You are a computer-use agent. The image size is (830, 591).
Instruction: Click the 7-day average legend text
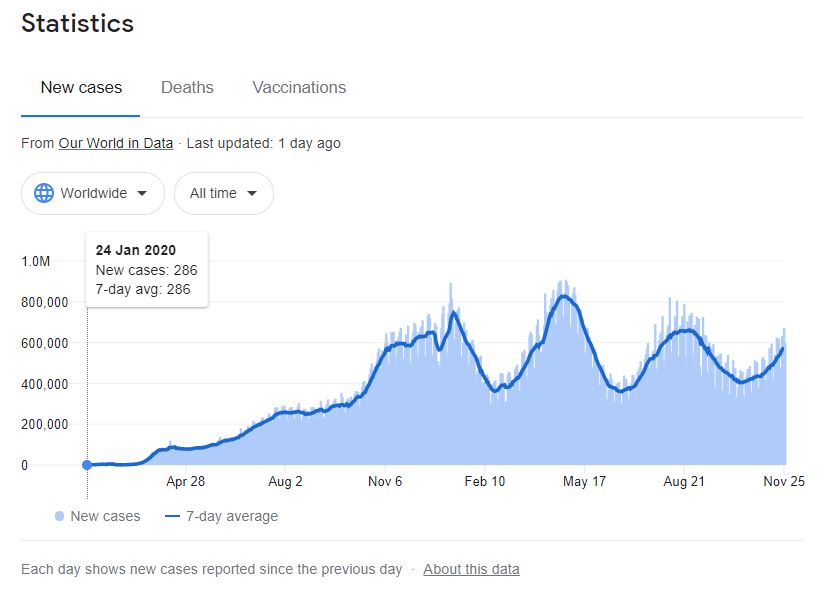[233, 517]
